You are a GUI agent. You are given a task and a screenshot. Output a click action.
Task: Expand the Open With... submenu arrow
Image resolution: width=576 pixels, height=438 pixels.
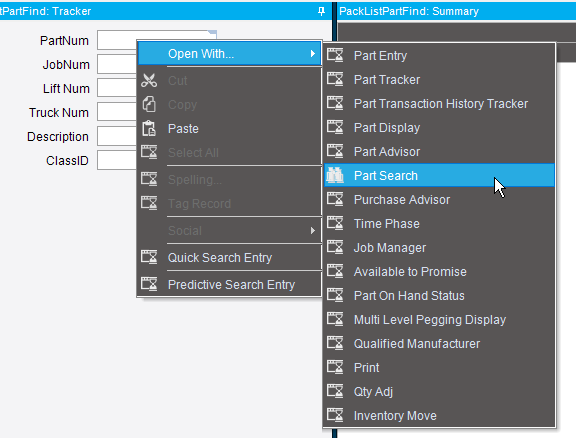[x=313, y=54]
